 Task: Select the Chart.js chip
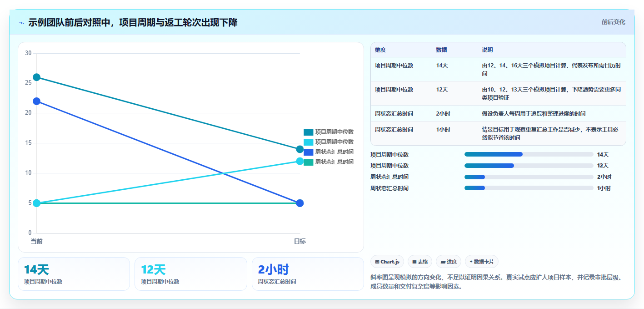click(x=387, y=262)
